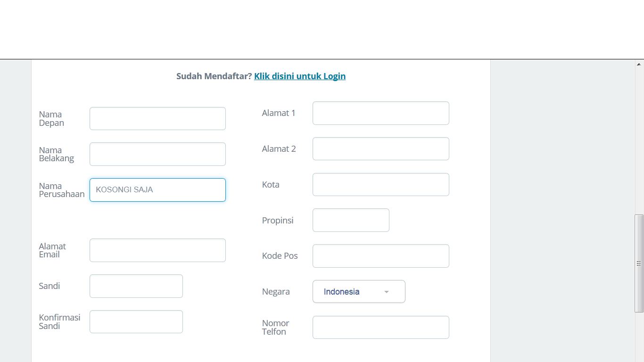
Task: Click the Nama Belakang text box
Action: pyautogui.click(x=157, y=154)
